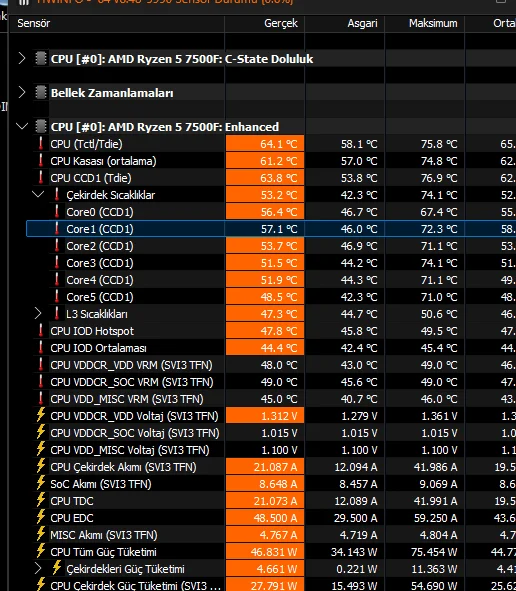
Task: Expand the L3 Sıcaklıkları node
Action: click(x=38, y=314)
